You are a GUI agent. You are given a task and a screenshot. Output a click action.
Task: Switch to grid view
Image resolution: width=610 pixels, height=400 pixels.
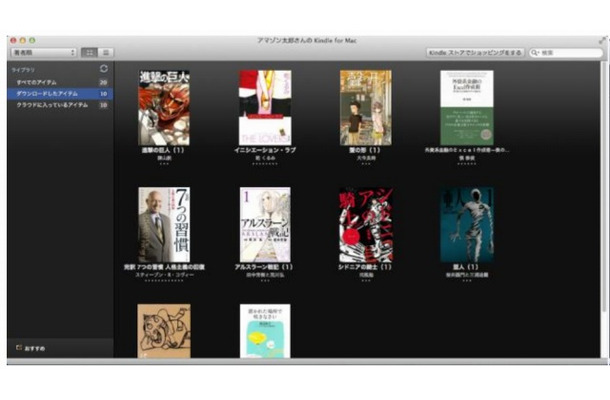tap(89, 53)
